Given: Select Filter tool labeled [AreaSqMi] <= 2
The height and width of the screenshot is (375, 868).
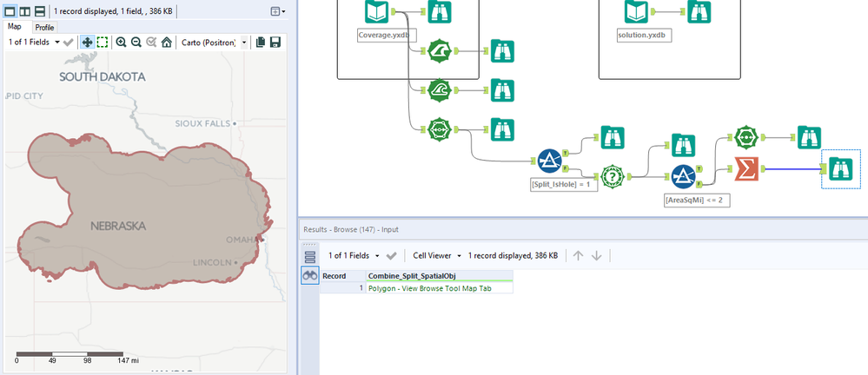Looking at the screenshot, I should click(684, 176).
